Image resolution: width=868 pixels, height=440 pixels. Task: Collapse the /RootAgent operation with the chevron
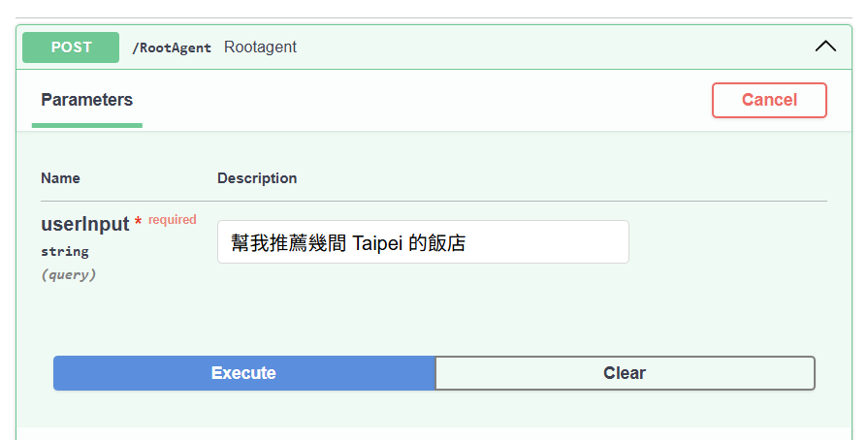pyautogui.click(x=825, y=47)
